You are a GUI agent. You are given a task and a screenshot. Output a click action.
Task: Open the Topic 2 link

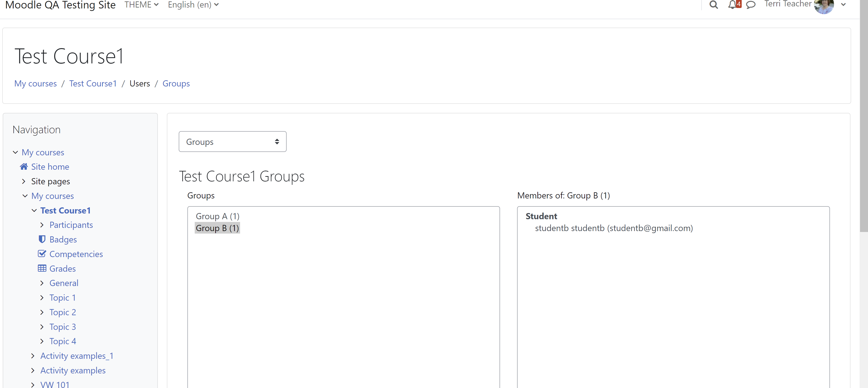point(63,312)
